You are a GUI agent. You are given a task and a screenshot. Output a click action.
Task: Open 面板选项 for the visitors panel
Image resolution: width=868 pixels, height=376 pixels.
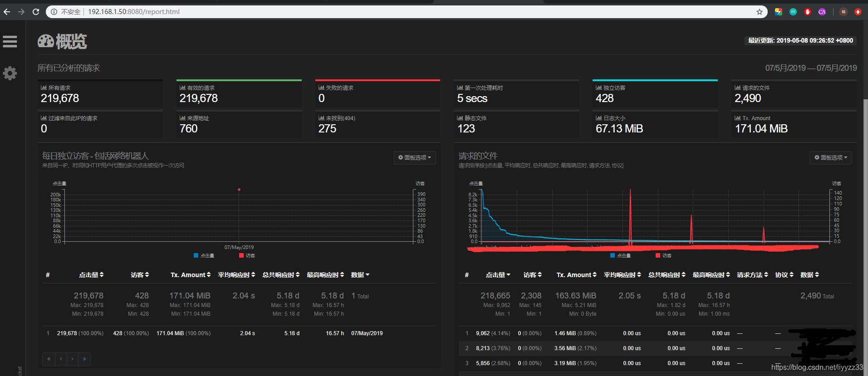pos(415,157)
